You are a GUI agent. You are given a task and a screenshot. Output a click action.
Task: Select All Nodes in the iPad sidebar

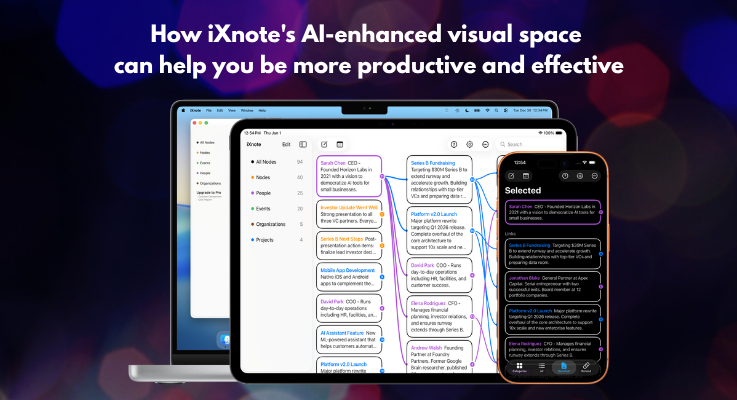pos(276,162)
